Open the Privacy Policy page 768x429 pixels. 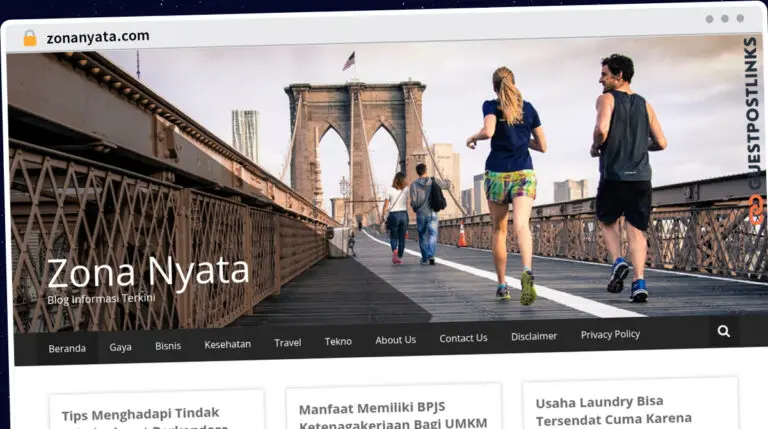pos(610,334)
